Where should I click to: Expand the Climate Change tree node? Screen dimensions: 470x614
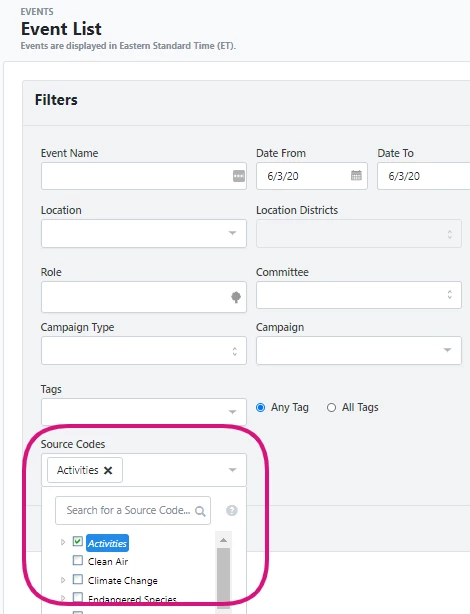tap(63, 580)
